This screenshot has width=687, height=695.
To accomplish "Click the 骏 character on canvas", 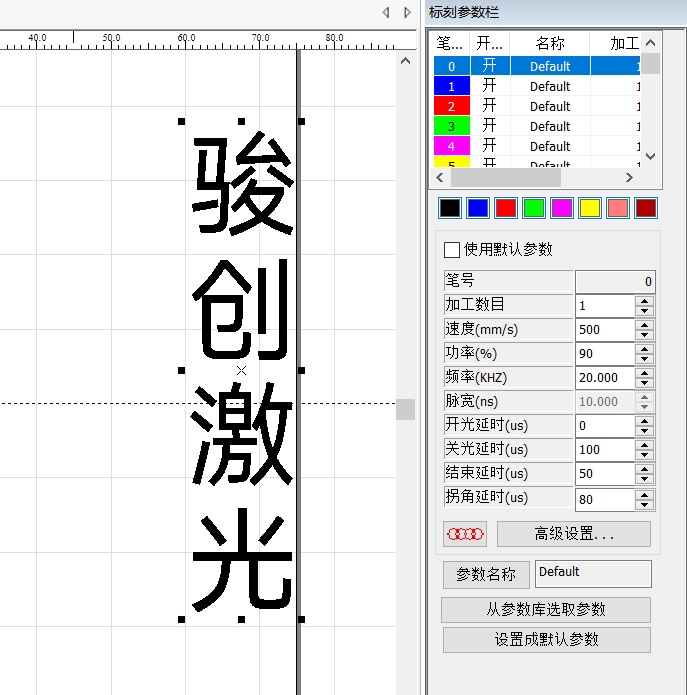I will [x=242, y=183].
